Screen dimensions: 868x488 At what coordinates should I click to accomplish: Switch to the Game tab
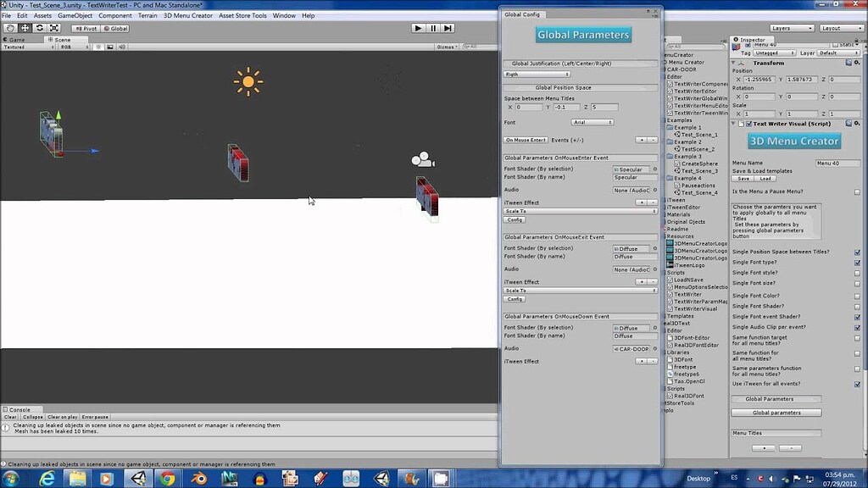[16, 39]
